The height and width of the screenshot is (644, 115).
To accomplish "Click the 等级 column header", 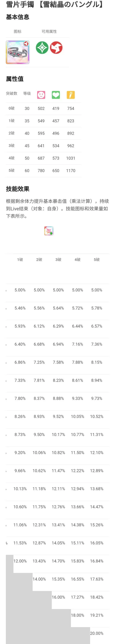I will tap(27, 94).
